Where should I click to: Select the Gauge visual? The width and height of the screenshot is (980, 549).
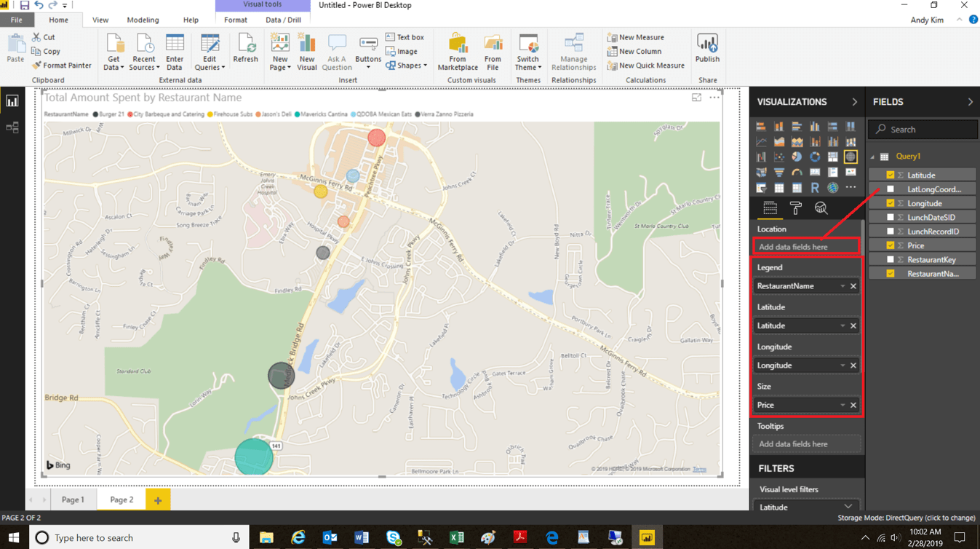[797, 173]
